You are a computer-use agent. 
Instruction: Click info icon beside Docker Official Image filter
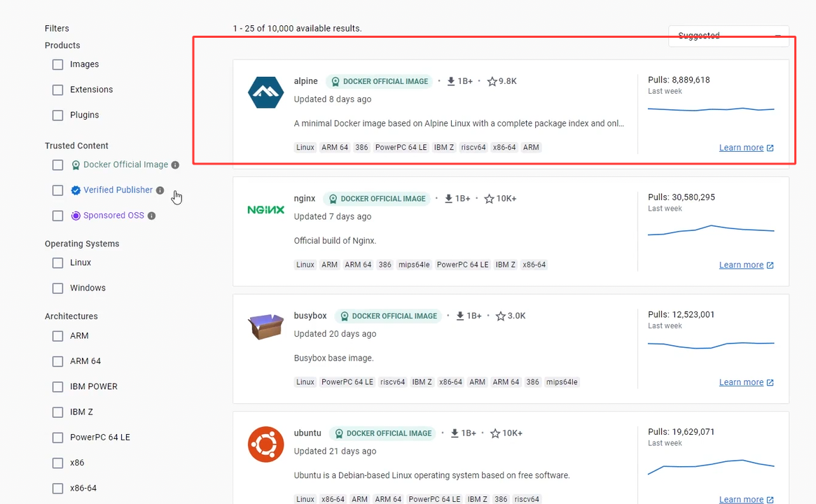click(175, 165)
